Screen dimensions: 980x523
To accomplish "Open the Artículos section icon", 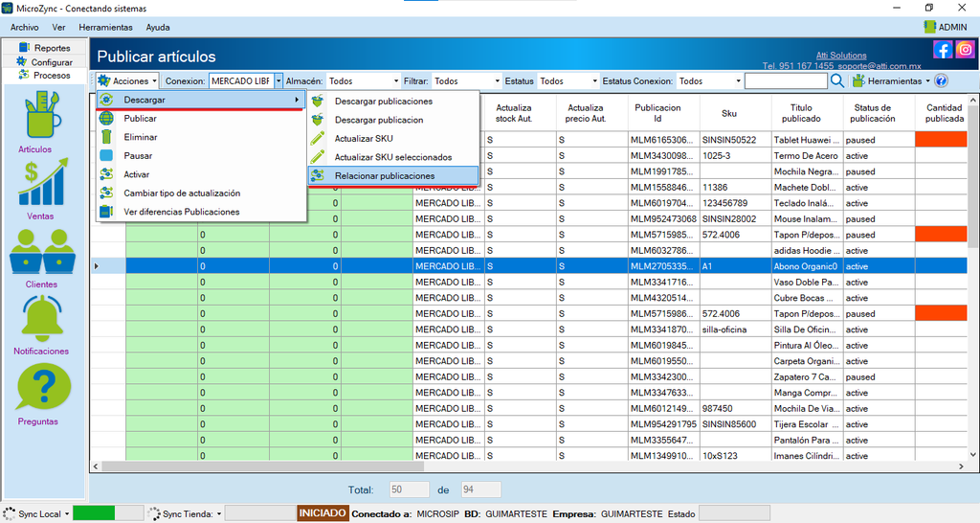I will 42,115.
